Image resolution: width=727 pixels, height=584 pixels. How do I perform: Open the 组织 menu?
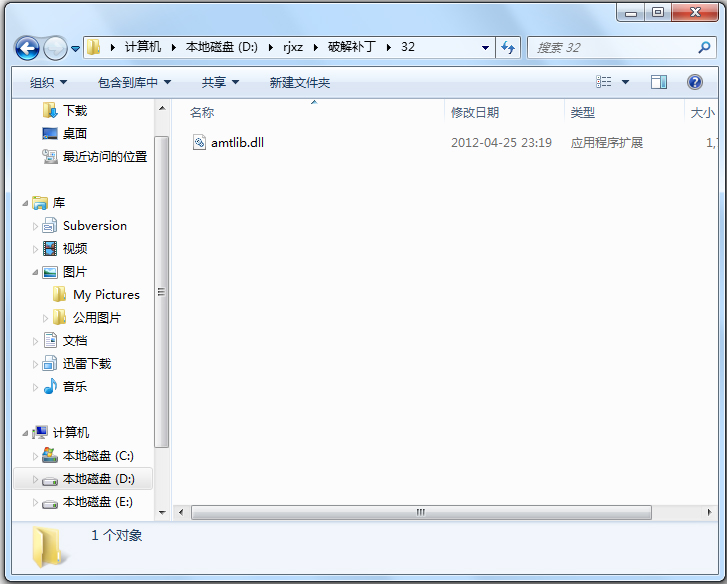click(x=48, y=83)
